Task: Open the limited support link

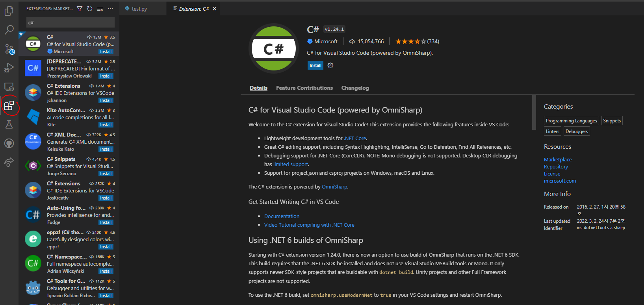Action: coord(291,164)
